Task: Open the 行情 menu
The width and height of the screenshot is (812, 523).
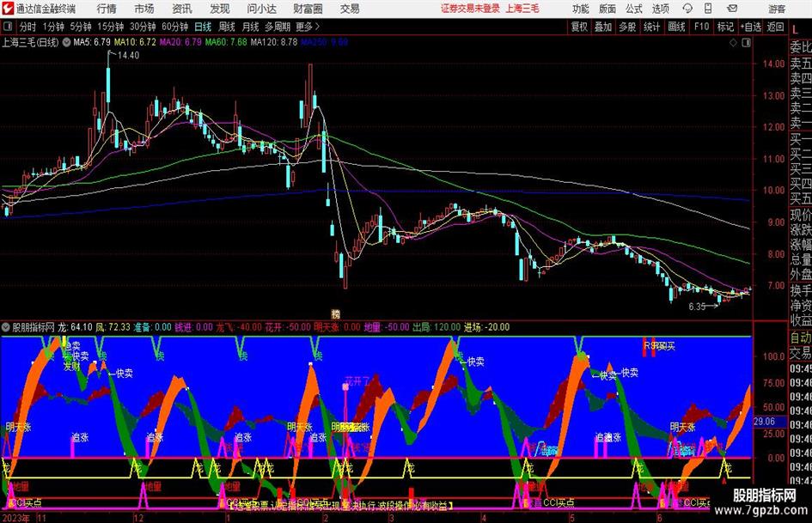Action: (x=107, y=9)
